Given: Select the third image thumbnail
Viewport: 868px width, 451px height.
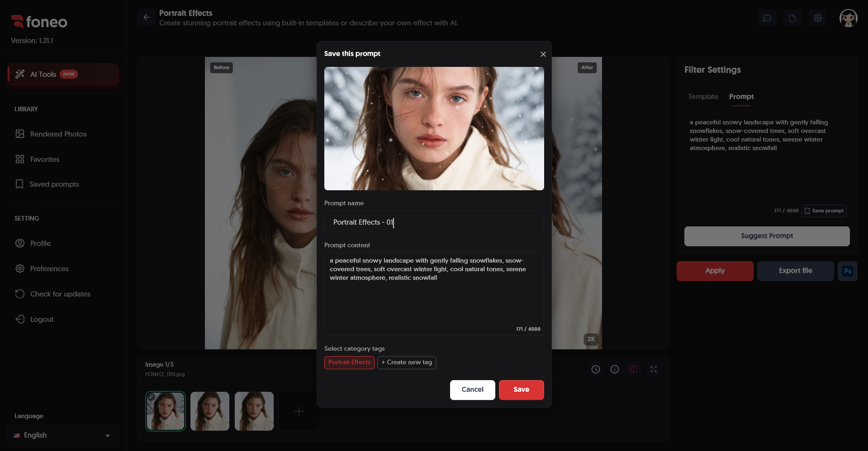Looking at the screenshot, I should [x=254, y=411].
